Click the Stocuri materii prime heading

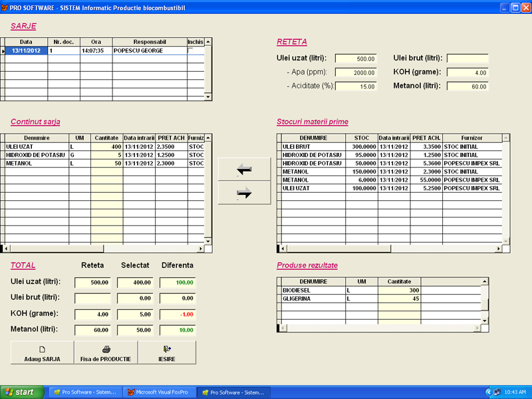tap(313, 122)
